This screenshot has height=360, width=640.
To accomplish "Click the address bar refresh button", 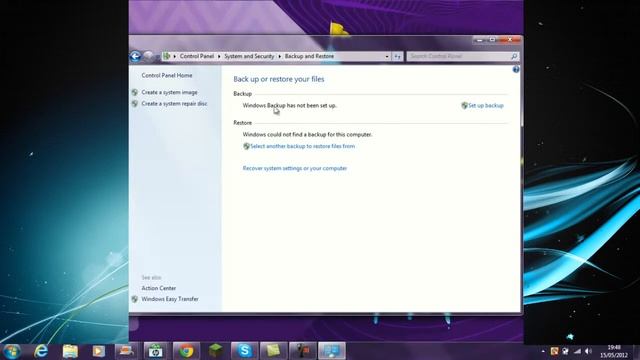I will (398, 56).
